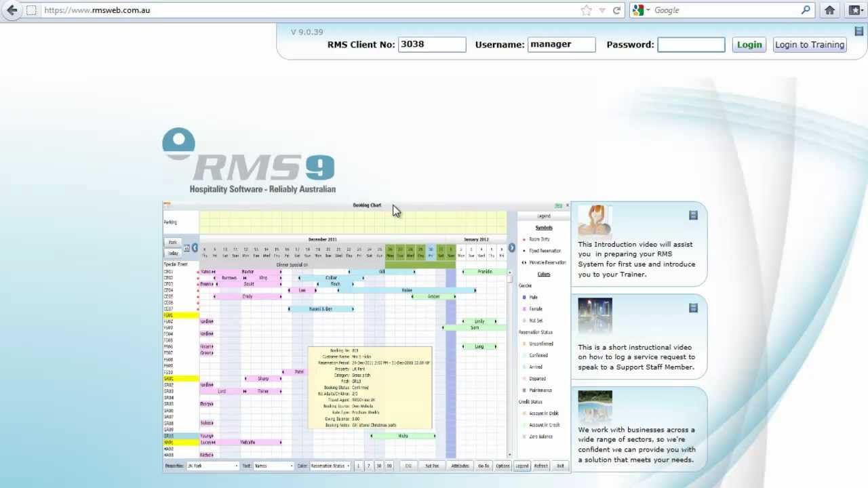Select the 1 day view button
Image resolution: width=868 pixels, height=488 pixels.
point(358,466)
